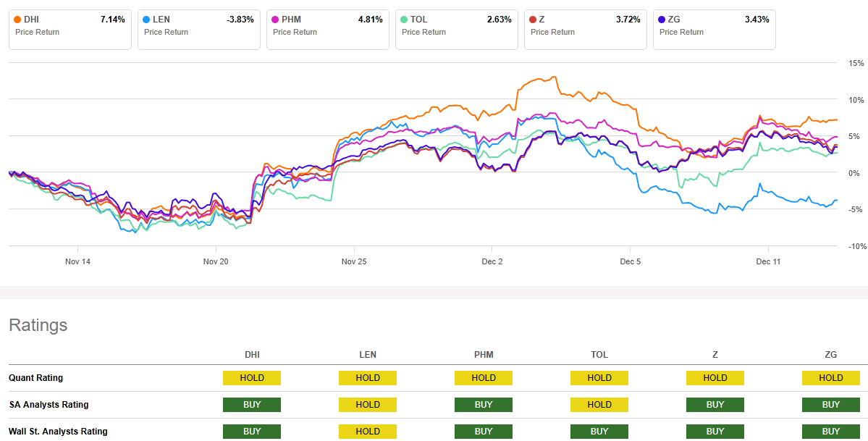Click DHI Wall St. Analysts BUY badge
This screenshot has width=868, height=441.
coord(252,431)
